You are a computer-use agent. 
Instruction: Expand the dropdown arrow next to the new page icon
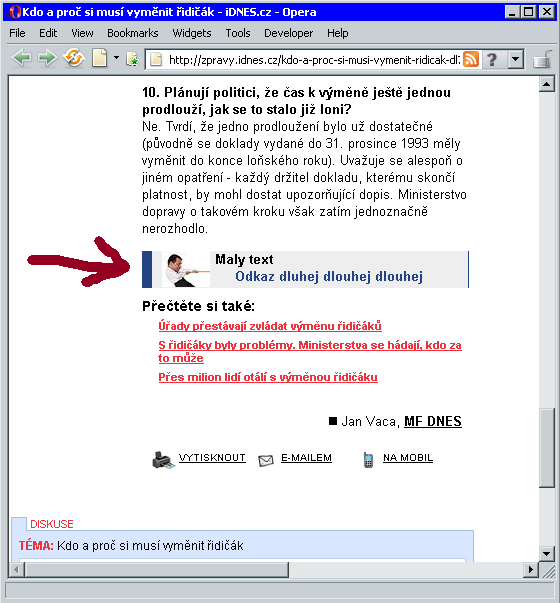[x=116, y=58]
